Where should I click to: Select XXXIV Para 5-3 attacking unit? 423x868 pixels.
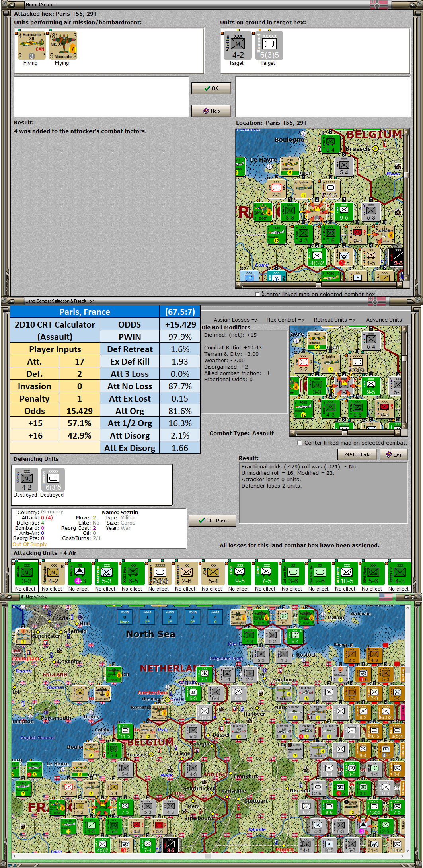107,573
